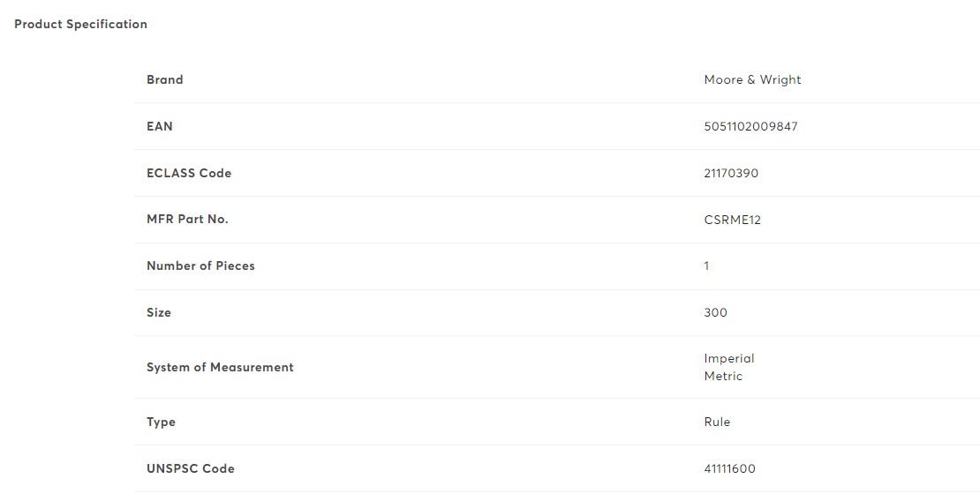Select the ECLASS Code label

tap(189, 173)
